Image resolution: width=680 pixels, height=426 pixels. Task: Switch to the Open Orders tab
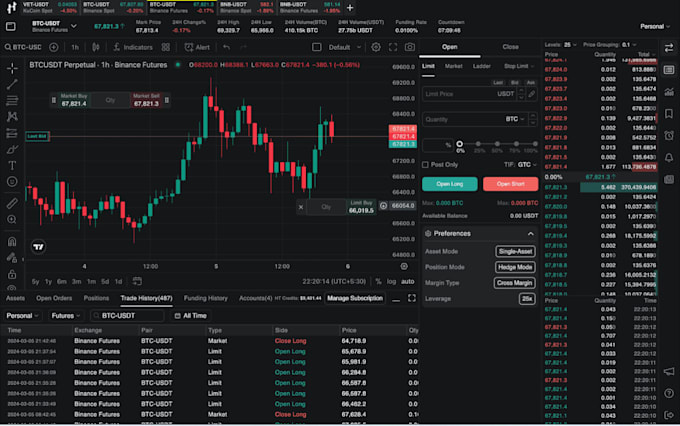tap(54, 298)
